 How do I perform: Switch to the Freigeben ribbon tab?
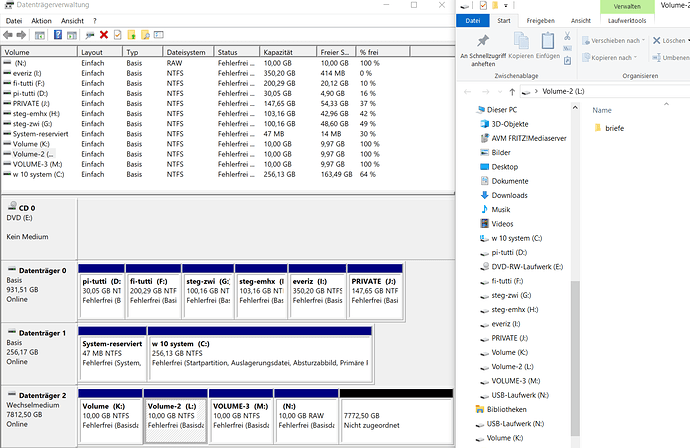pos(540,21)
